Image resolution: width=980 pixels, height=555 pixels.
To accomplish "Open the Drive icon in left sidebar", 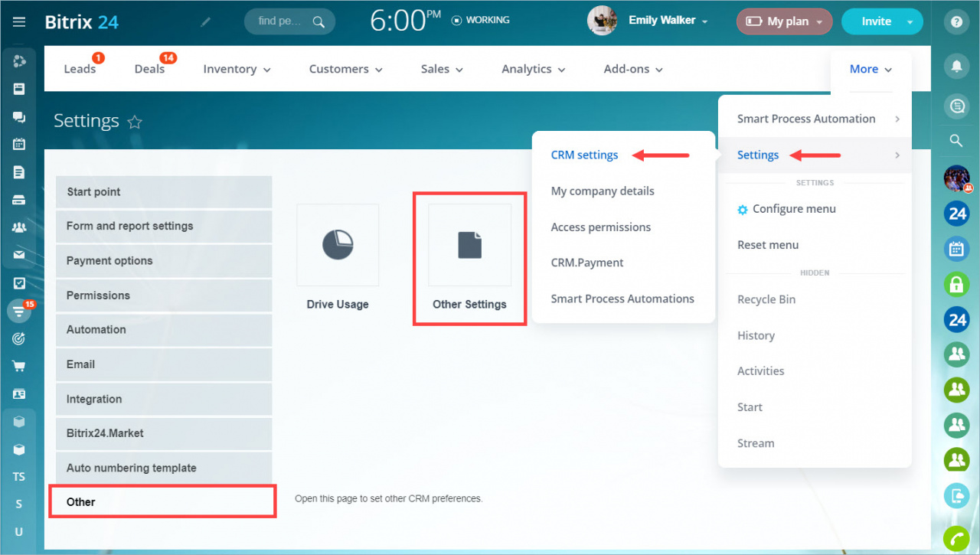I will coord(19,200).
